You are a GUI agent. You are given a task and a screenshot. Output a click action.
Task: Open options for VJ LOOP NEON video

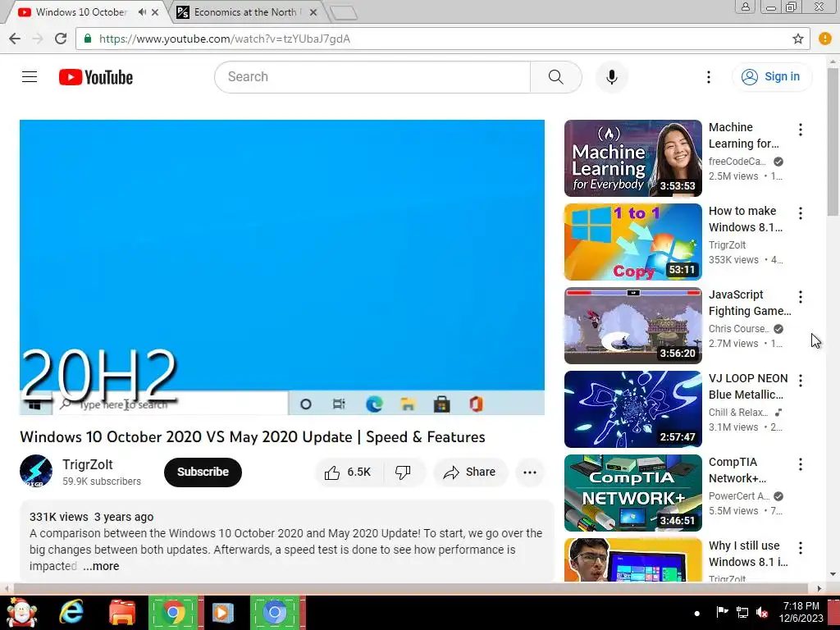click(x=800, y=381)
